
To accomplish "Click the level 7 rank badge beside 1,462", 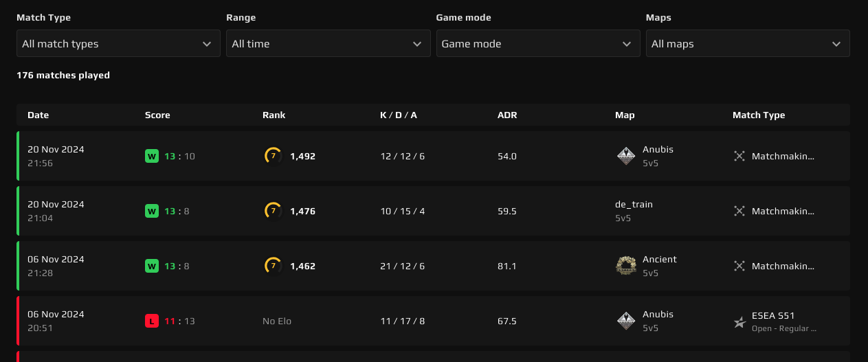I will tap(273, 266).
